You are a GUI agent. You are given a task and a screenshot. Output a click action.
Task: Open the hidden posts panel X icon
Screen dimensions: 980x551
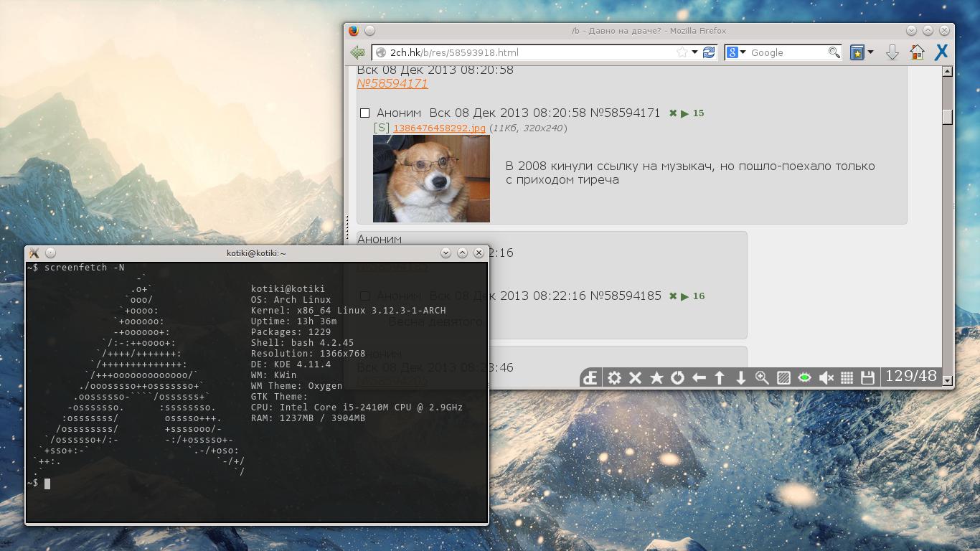(x=635, y=377)
